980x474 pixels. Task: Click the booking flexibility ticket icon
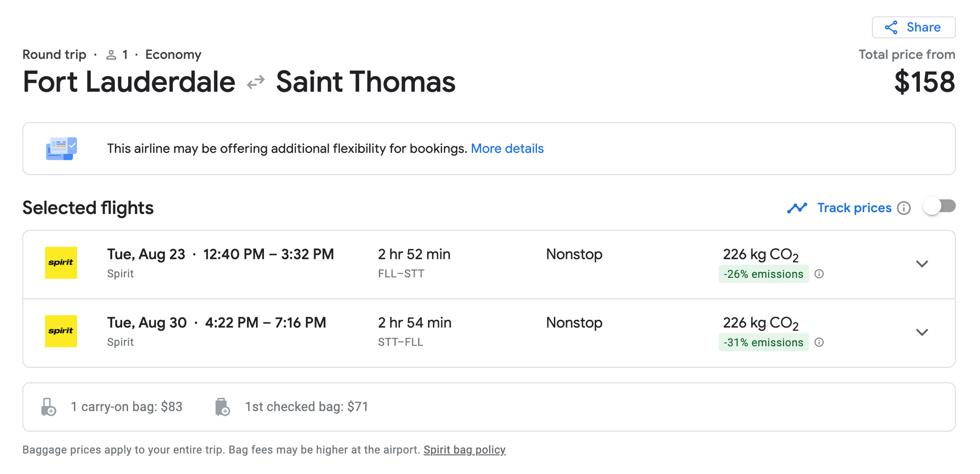(61, 149)
